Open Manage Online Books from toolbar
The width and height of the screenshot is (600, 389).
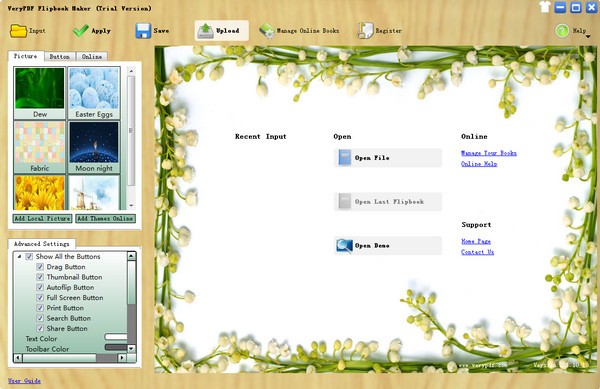coord(299,31)
